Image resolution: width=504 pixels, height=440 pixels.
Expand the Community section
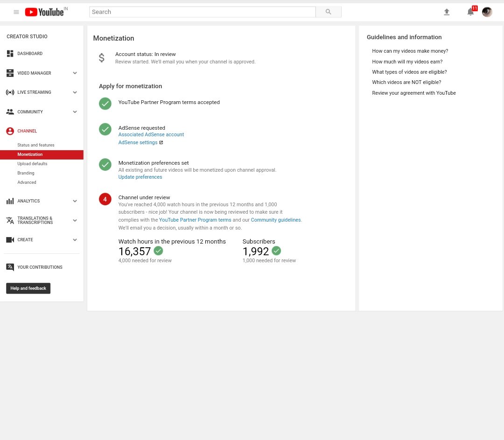[75, 112]
